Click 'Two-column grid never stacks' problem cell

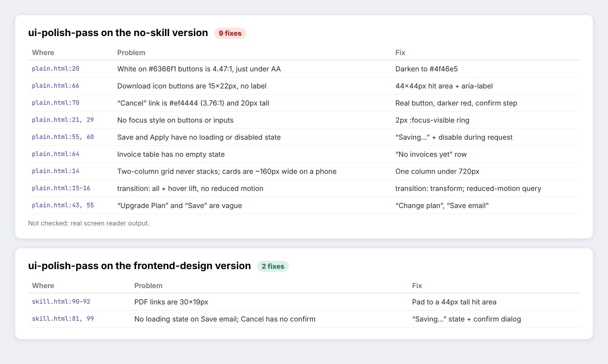[227, 172]
